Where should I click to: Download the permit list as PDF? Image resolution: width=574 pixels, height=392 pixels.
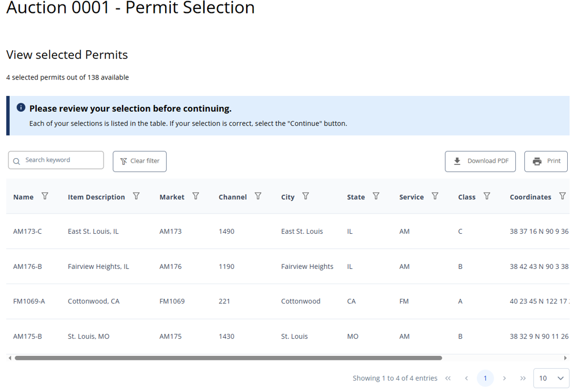(480, 161)
